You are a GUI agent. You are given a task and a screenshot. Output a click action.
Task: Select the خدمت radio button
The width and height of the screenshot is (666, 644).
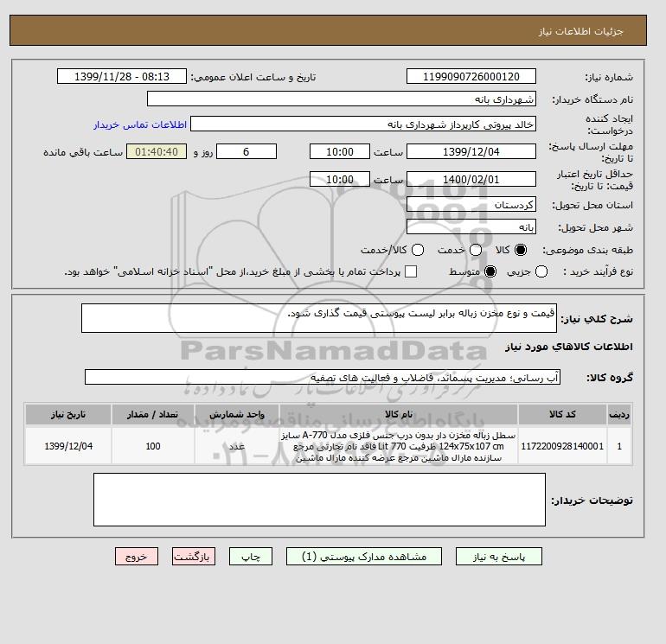(x=476, y=250)
